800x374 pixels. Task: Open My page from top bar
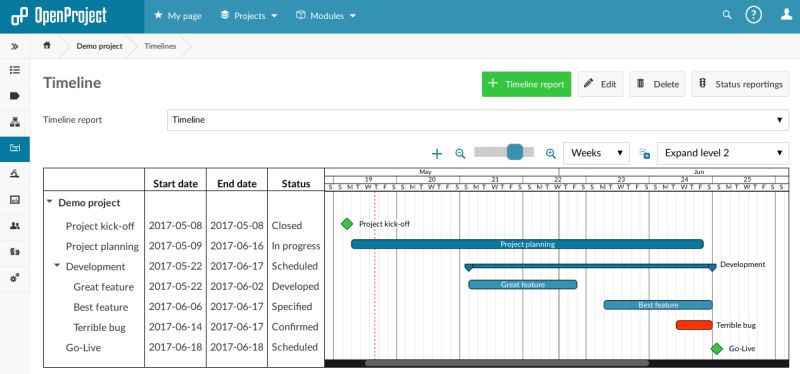pos(178,16)
